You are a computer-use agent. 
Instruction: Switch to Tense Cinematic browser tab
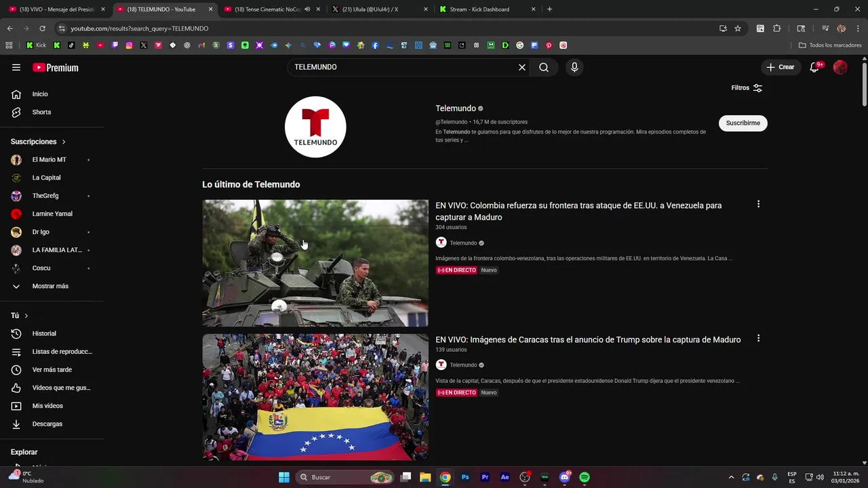point(268,9)
